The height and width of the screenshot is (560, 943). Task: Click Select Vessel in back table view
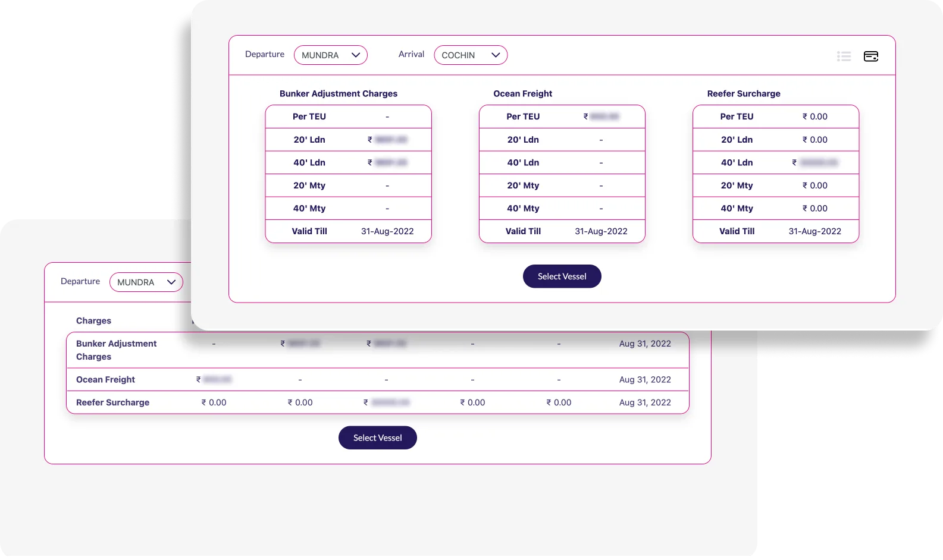tap(378, 438)
